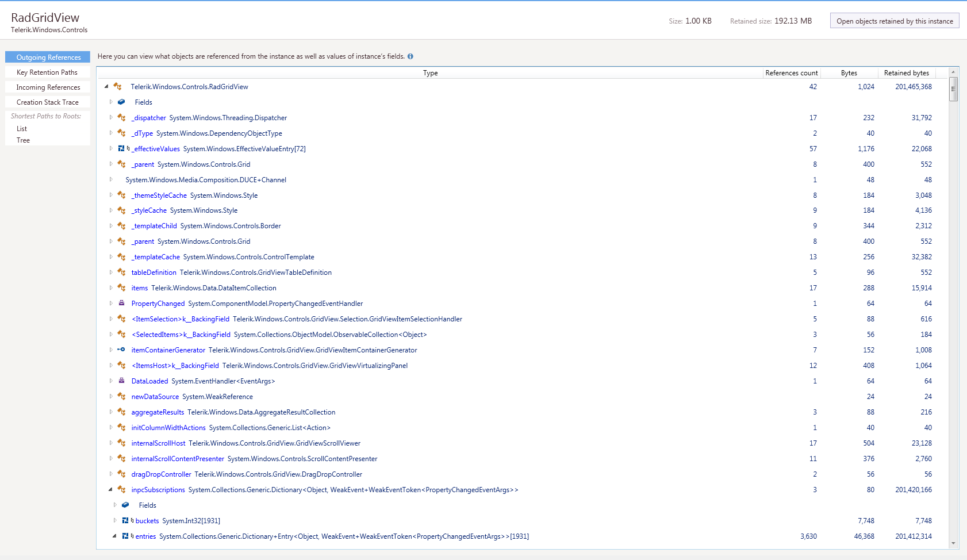The height and width of the screenshot is (560, 967).
Task: Expand the _dispatcher node
Action: pyautogui.click(x=111, y=118)
